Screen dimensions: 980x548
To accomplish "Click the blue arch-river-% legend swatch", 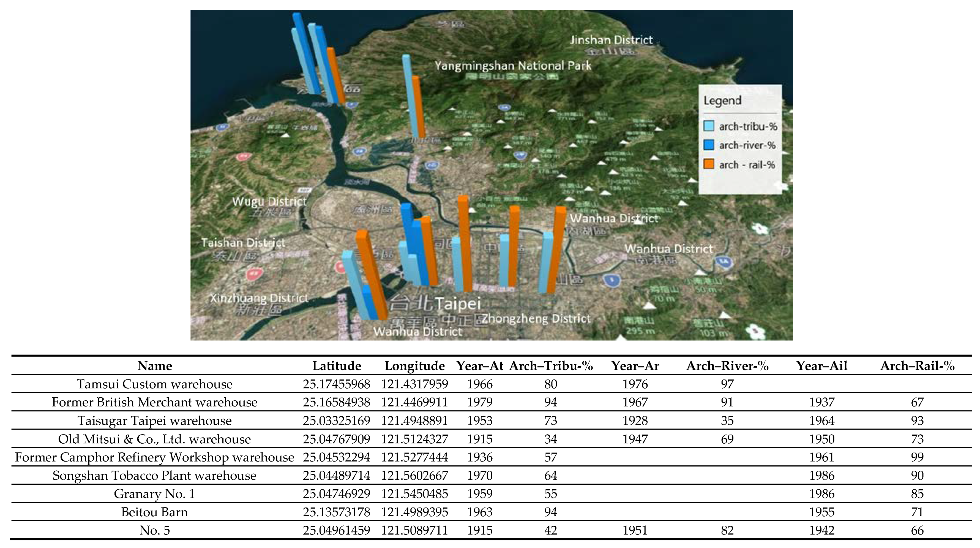I will pos(708,145).
